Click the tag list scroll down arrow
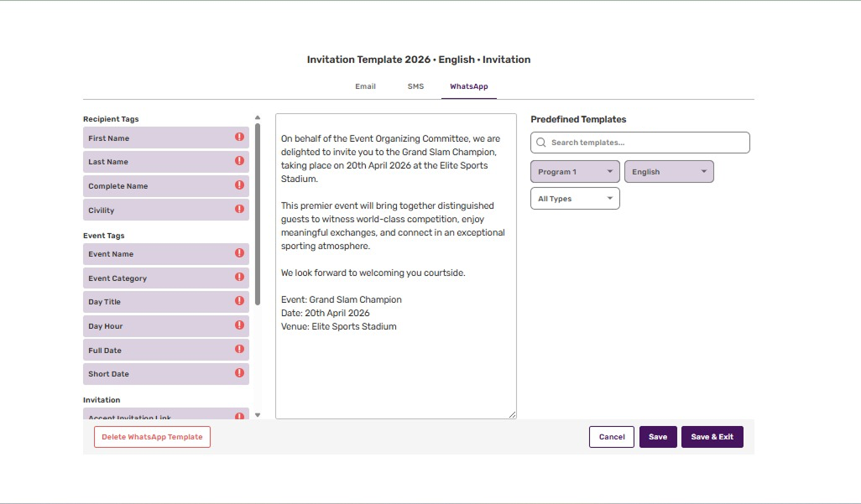 (x=258, y=414)
